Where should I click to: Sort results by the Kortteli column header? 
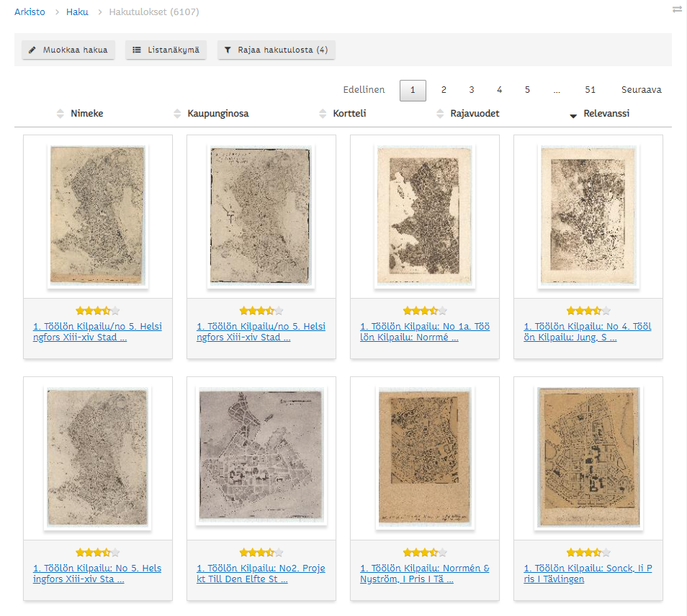pyautogui.click(x=349, y=114)
